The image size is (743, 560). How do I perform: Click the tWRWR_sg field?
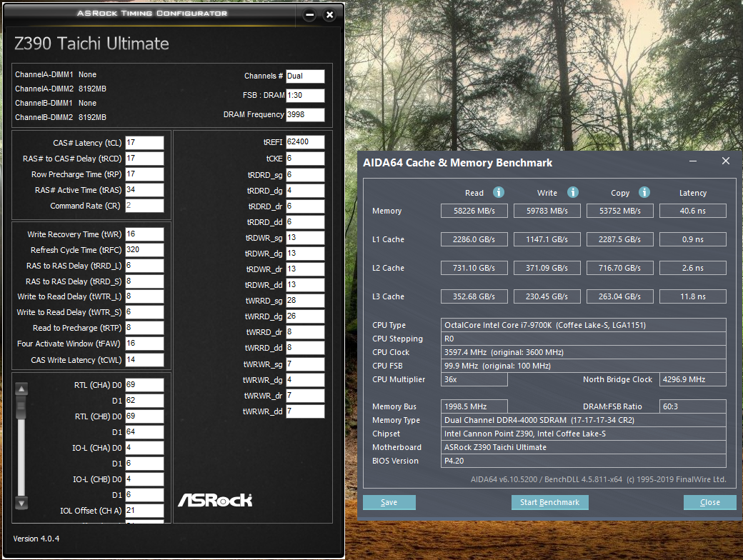(305, 364)
